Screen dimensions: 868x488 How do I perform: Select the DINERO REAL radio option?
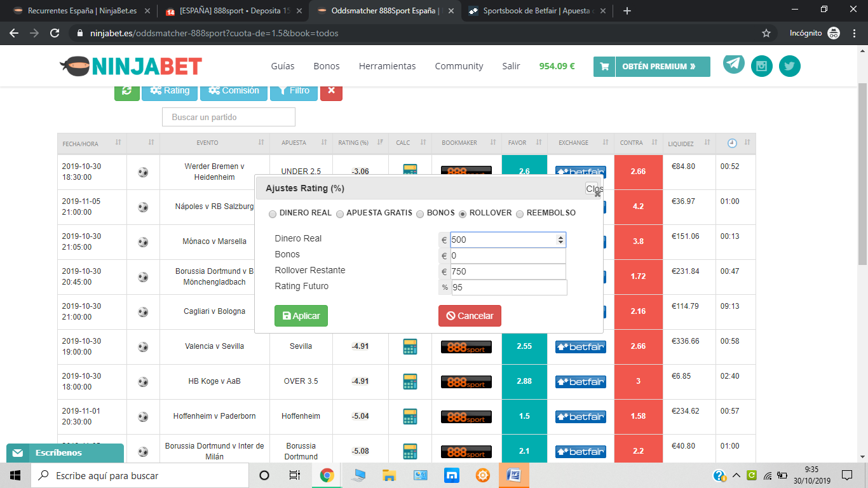coord(273,213)
